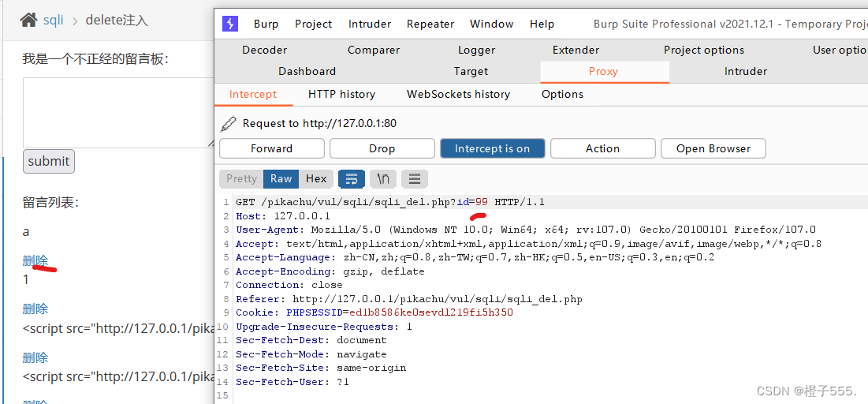This screenshot has height=404, width=868.
Task: Click the Forward button
Action: tap(272, 148)
